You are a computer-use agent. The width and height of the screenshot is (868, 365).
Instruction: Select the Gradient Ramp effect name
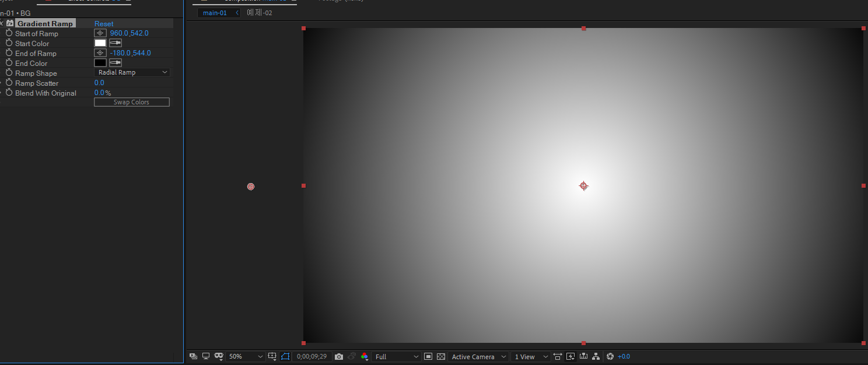[45, 24]
